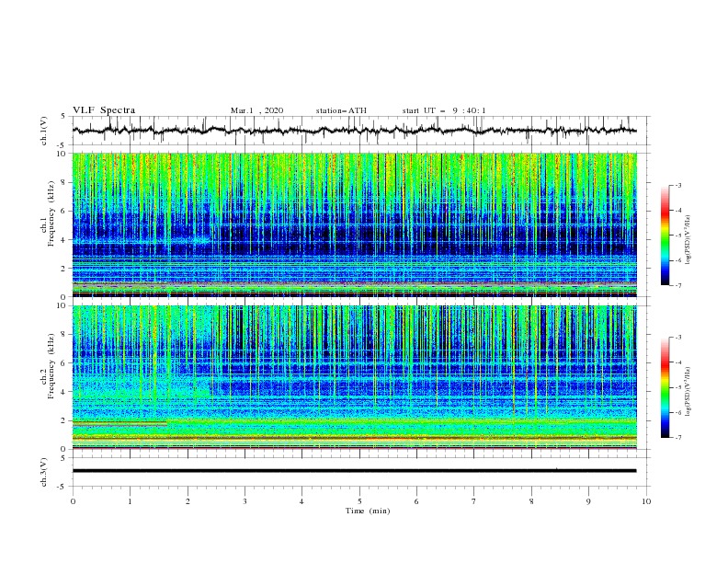Click ch.1 colorbar tick '-7'

pyautogui.click(x=678, y=285)
